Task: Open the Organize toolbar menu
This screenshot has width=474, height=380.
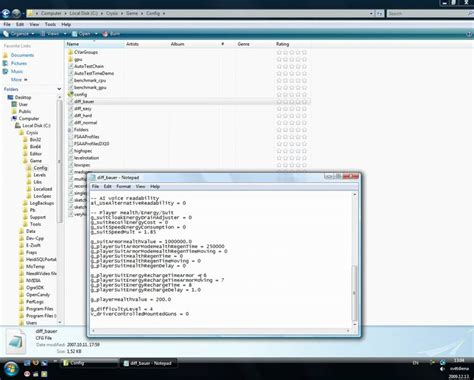Action: [x=19, y=34]
